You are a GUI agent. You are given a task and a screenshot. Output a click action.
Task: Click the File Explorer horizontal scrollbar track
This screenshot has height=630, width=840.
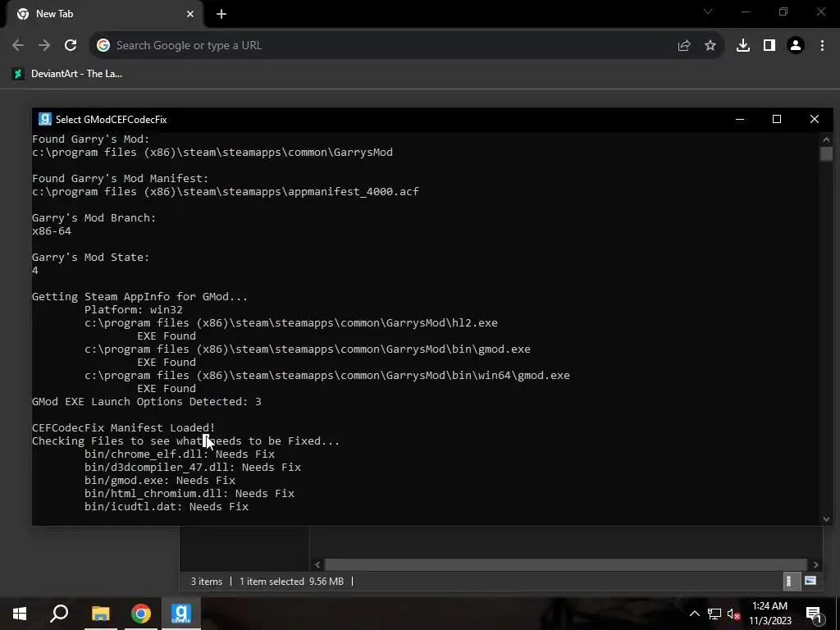click(566, 564)
